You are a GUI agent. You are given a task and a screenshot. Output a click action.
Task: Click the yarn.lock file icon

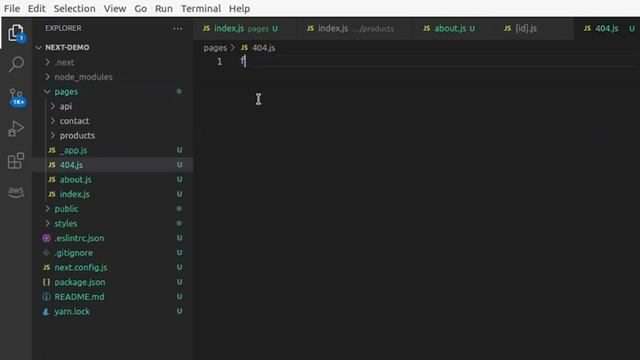(x=46, y=311)
